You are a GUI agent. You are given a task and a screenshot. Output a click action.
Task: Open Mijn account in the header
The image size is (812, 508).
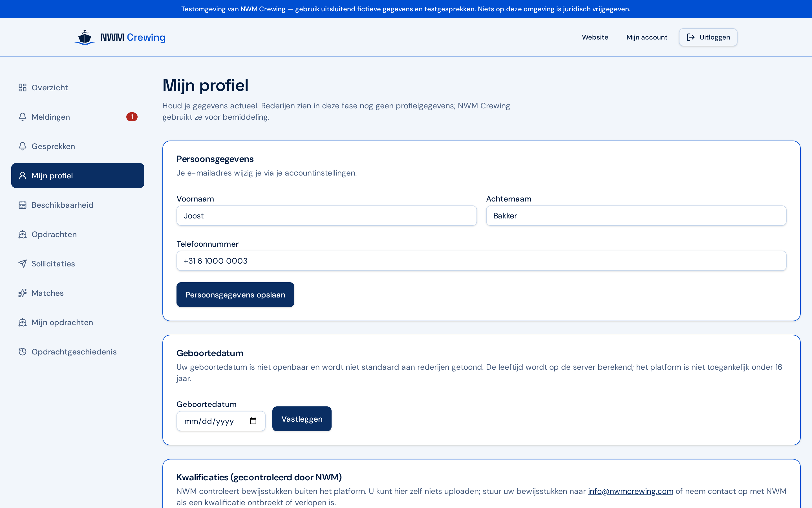pyautogui.click(x=646, y=37)
